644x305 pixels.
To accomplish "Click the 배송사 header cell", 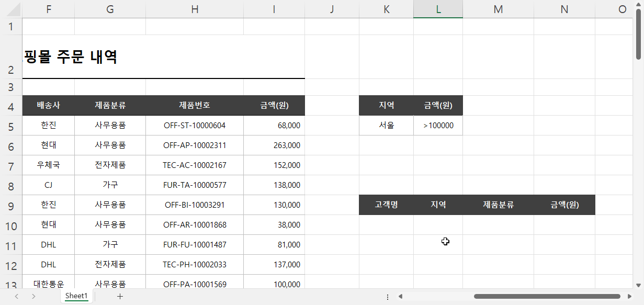I will click(49, 105).
